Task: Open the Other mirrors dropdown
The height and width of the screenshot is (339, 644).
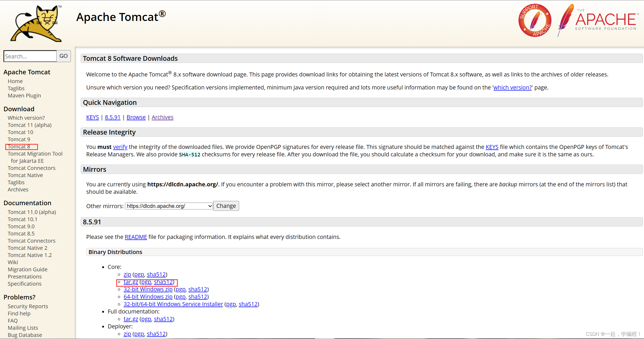Action: [168, 206]
